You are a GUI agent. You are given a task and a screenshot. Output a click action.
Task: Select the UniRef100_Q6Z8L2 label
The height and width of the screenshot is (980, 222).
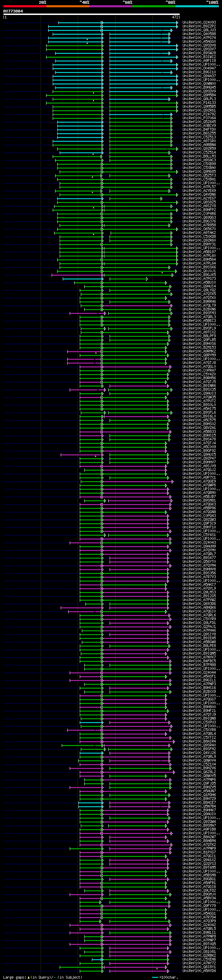point(199,771)
